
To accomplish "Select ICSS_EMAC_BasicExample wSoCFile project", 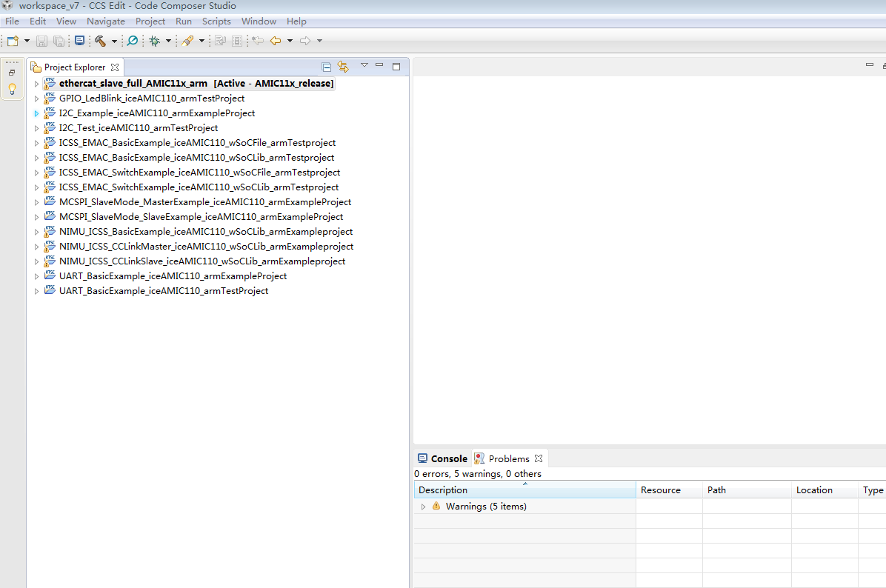I will click(x=197, y=143).
